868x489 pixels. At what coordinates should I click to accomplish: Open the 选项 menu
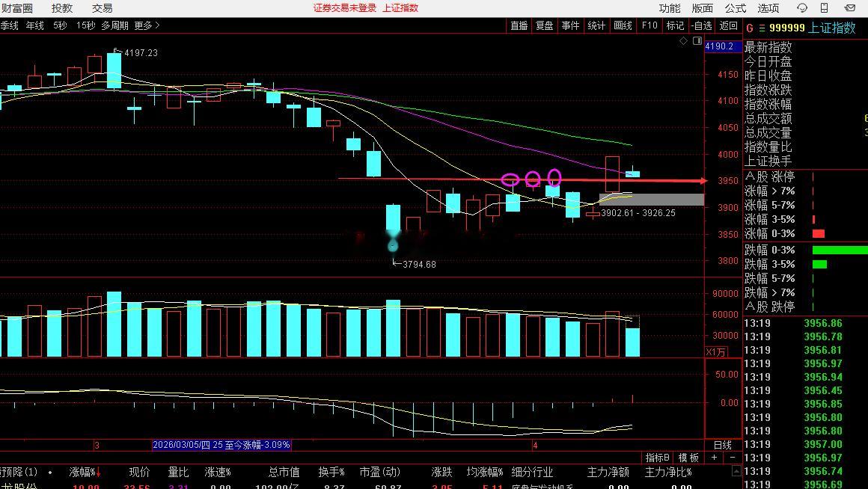pos(768,8)
